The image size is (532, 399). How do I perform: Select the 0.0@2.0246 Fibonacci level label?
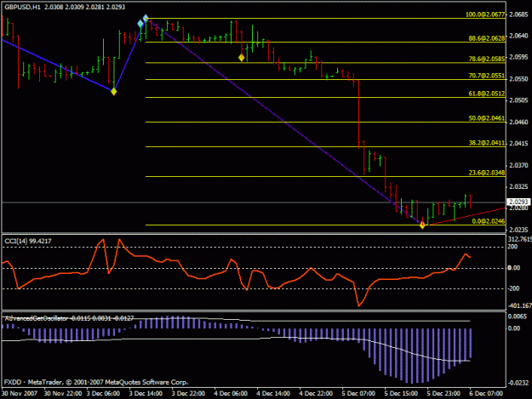point(489,221)
